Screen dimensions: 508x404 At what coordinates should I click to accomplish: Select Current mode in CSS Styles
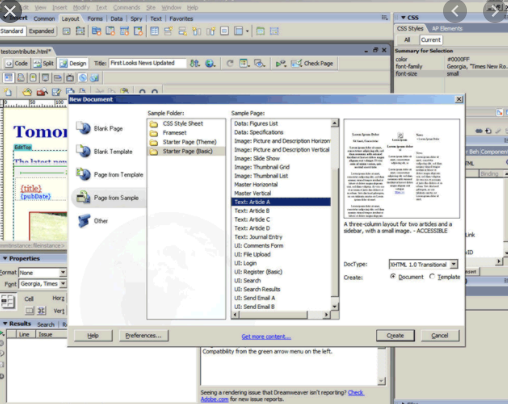(431, 40)
